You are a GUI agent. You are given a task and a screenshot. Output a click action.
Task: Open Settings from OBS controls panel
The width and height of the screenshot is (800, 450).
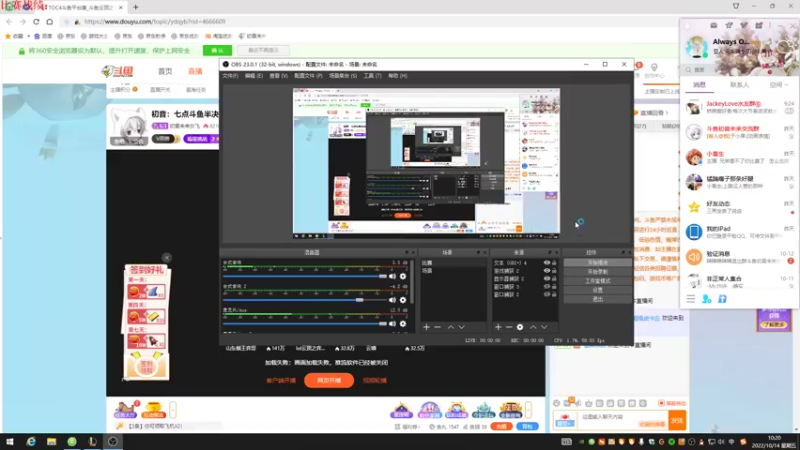click(x=597, y=290)
